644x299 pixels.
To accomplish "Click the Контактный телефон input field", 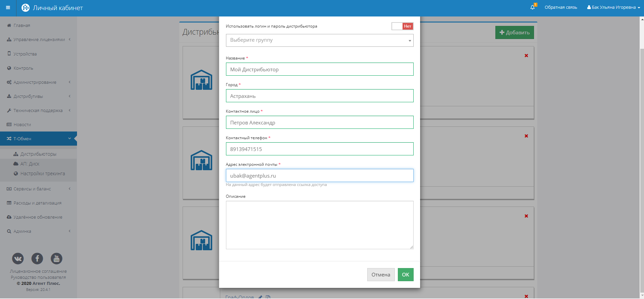I will coord(319,149).
